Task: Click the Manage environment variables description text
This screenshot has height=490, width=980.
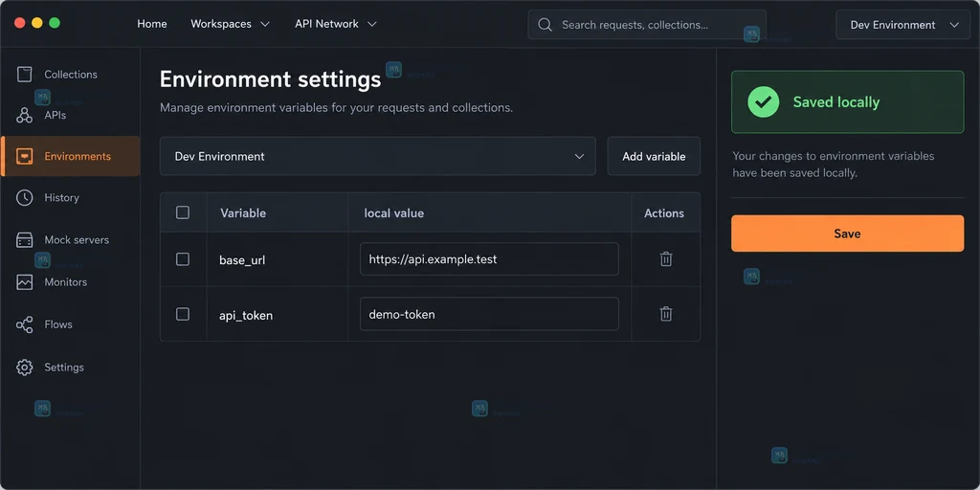Action: (336, 107)
